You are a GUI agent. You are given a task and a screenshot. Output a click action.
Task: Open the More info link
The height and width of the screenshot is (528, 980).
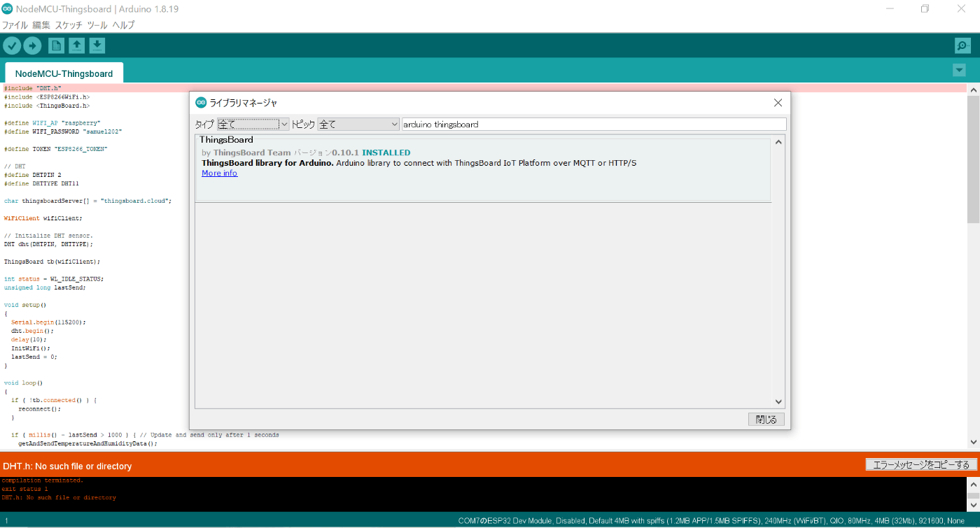pyautogui.click(x=220, y=173)
